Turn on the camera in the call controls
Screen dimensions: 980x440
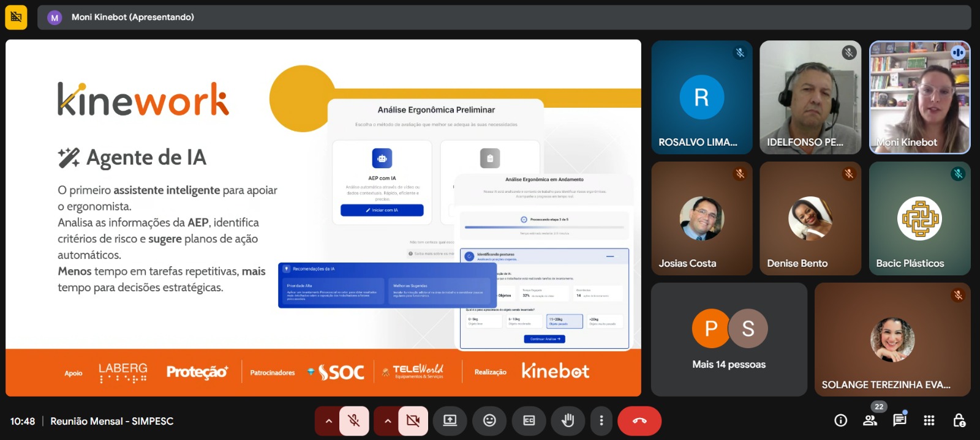click(413, 420)
